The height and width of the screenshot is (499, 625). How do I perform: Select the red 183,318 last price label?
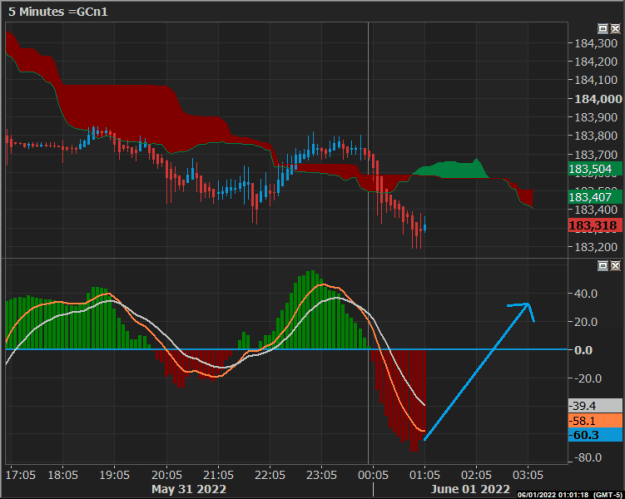(595, 226)
